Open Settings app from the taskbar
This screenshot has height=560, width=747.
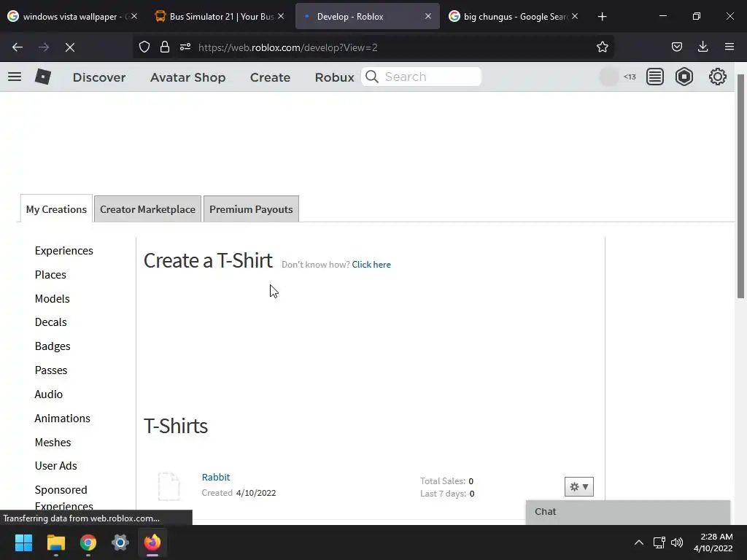120,542
